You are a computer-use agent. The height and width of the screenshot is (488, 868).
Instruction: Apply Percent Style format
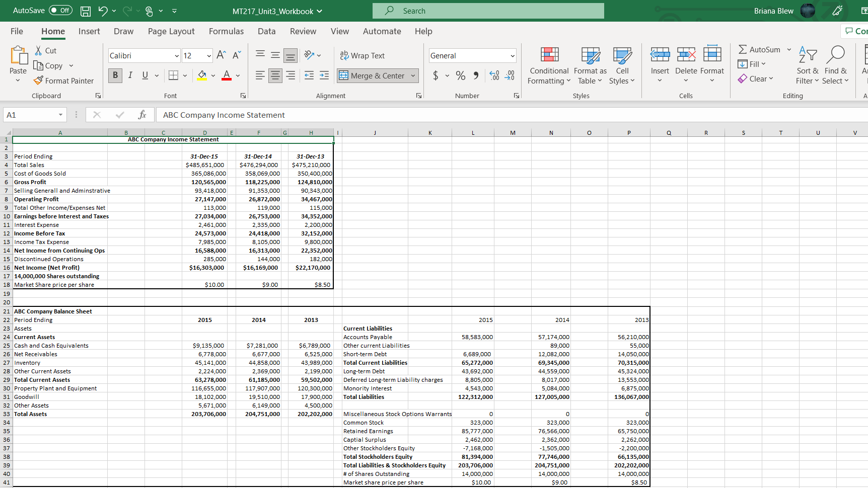click(x=460, y=75)
